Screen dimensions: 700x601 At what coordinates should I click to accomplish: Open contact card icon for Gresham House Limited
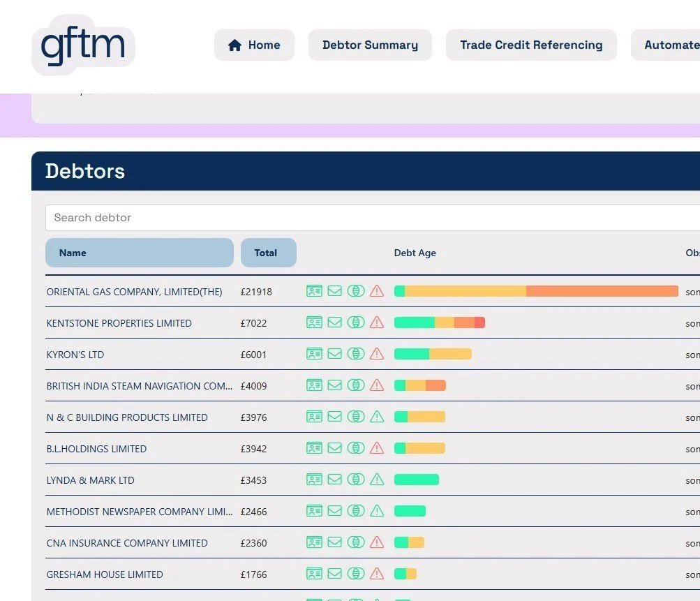click(x=314, y=574)
